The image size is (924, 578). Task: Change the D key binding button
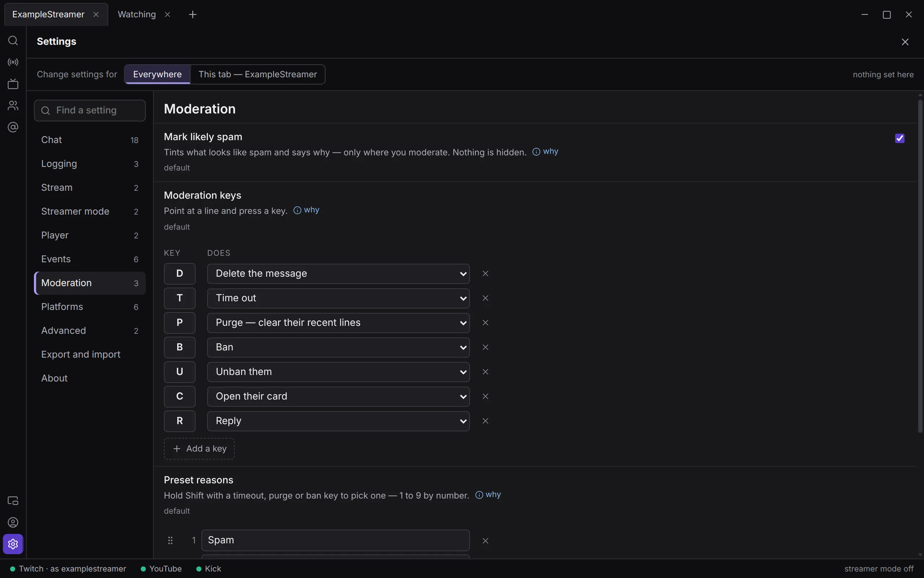click(x=179, y=274)
